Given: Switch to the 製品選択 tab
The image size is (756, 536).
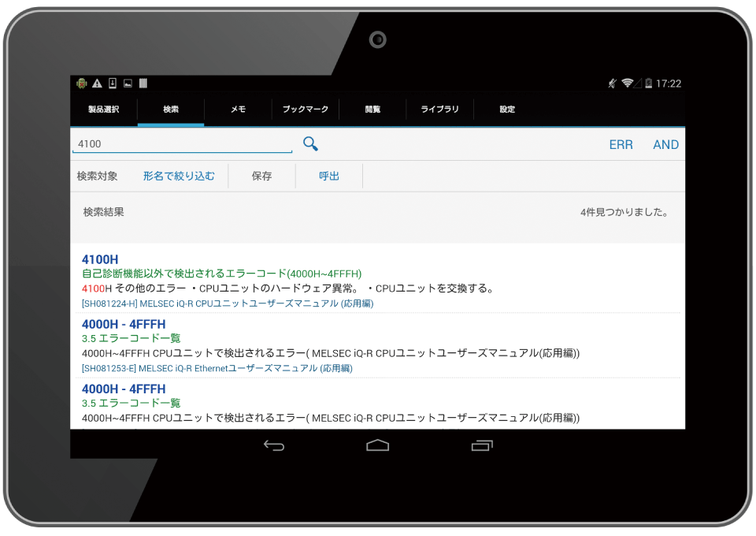Looking at the screenshot, I should 103,110.
